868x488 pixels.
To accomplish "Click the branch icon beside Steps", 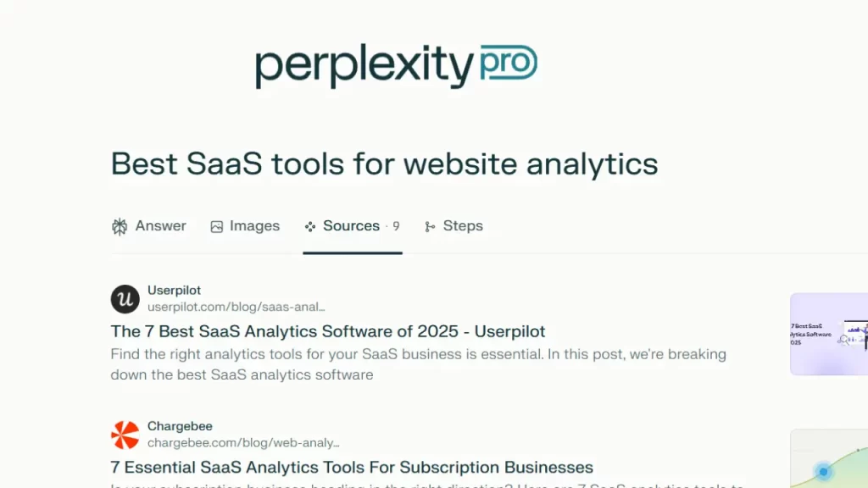I will pyautogui.click(x=430, y=226).
